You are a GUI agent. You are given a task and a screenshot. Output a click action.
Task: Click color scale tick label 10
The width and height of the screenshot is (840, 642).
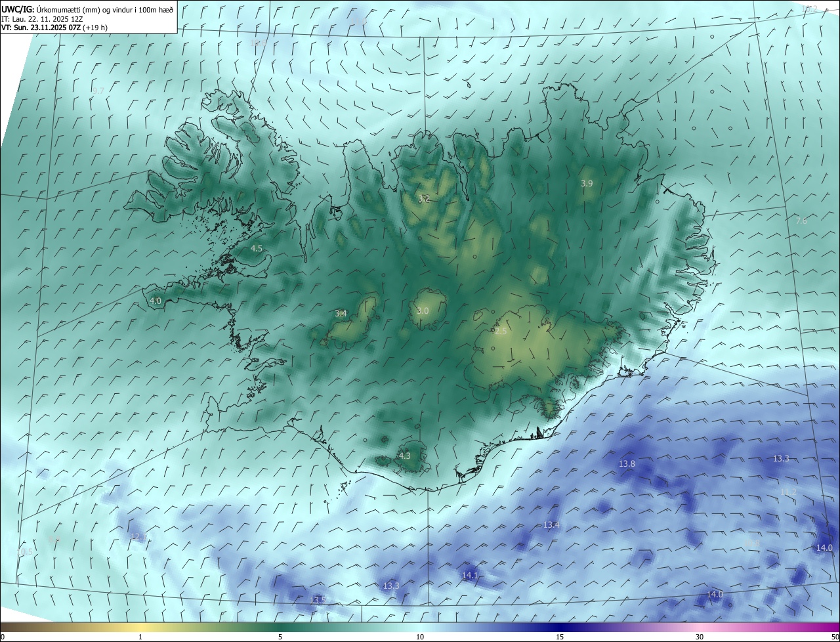(x=420, y=637)
